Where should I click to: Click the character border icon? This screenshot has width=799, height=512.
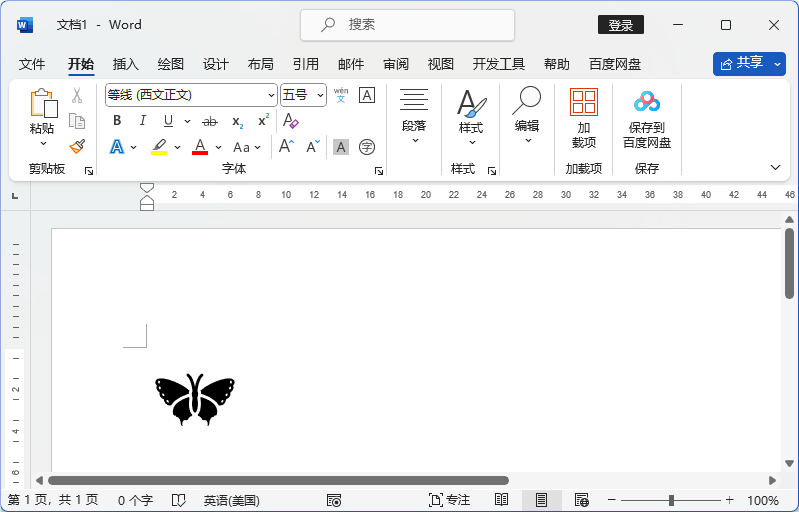pyautogui.click(x=367, y=95)
